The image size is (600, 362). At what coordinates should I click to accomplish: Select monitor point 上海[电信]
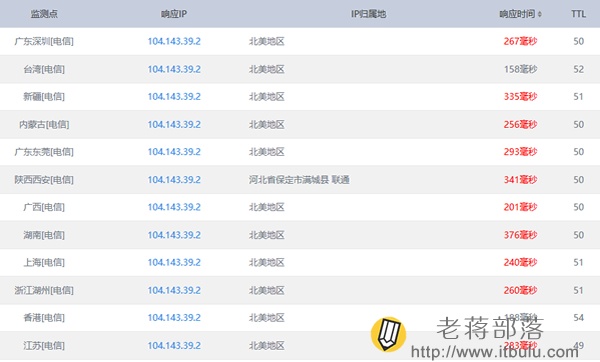44,262
